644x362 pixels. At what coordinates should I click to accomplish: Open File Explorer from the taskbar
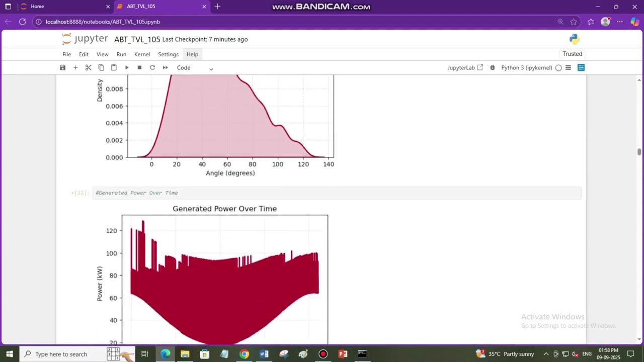(185, 354)
